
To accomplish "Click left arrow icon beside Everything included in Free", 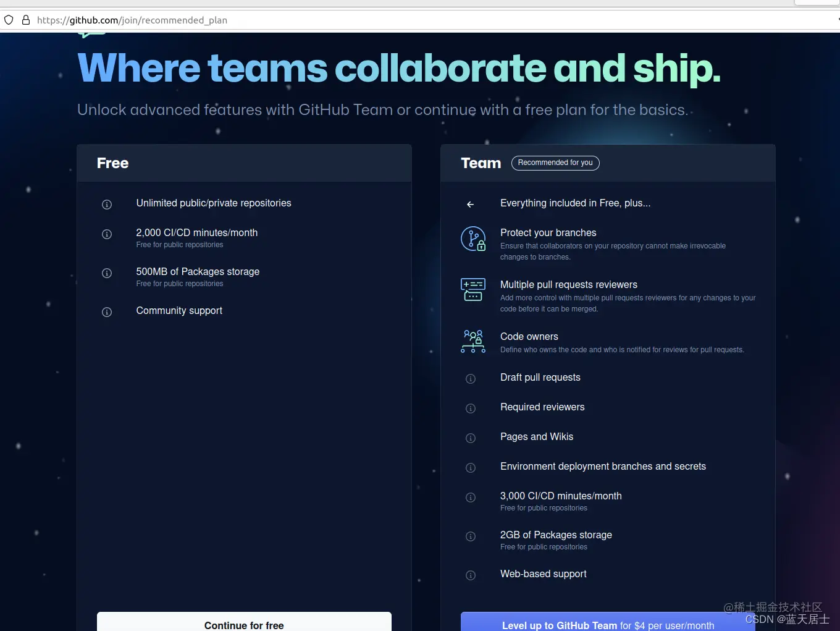I will click(471, 204).
